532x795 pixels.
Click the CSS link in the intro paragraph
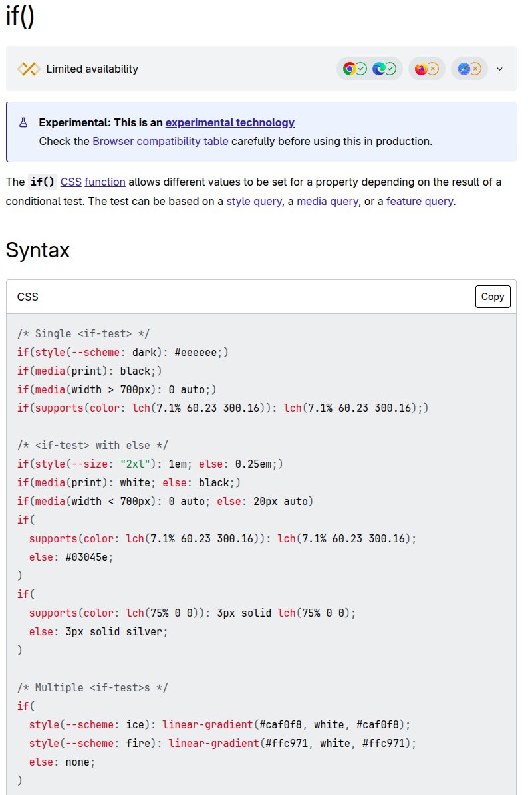pyautogui.click(x=70, y=182)
